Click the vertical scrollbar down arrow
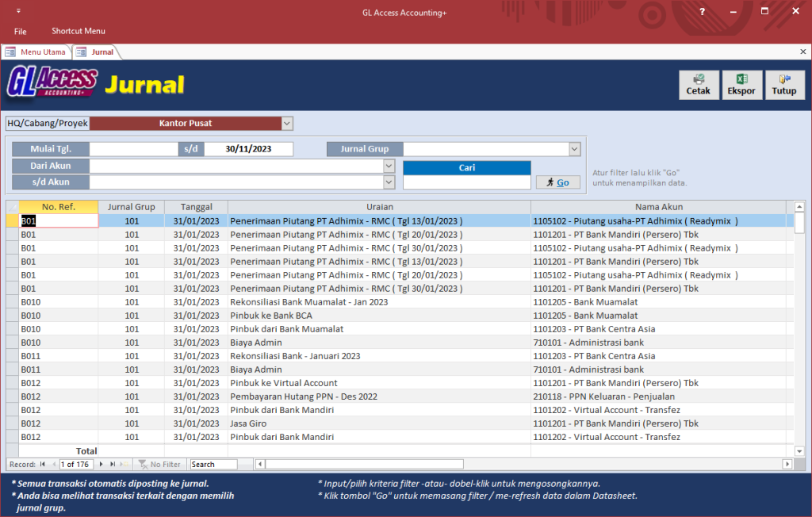This screenshot has width=812, height=517. (799, 451)
